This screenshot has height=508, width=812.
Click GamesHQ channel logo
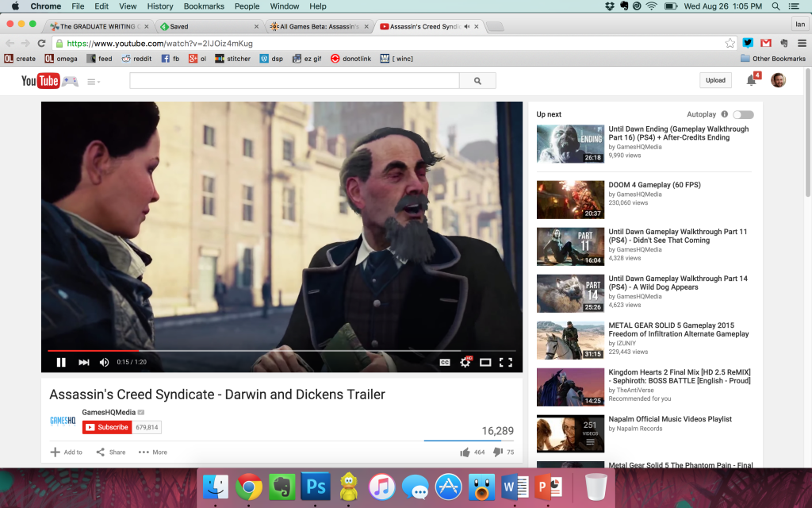pos(63,421)
